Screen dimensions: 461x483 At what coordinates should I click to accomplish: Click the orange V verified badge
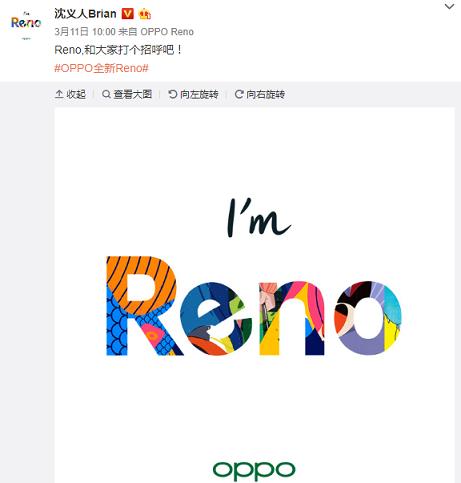127,14
